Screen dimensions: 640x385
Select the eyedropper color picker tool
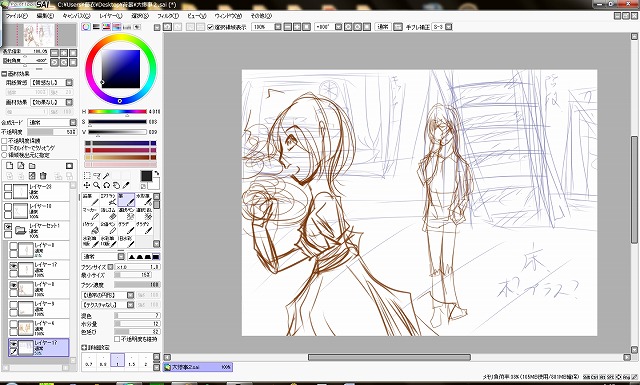(x=126, y=185)
